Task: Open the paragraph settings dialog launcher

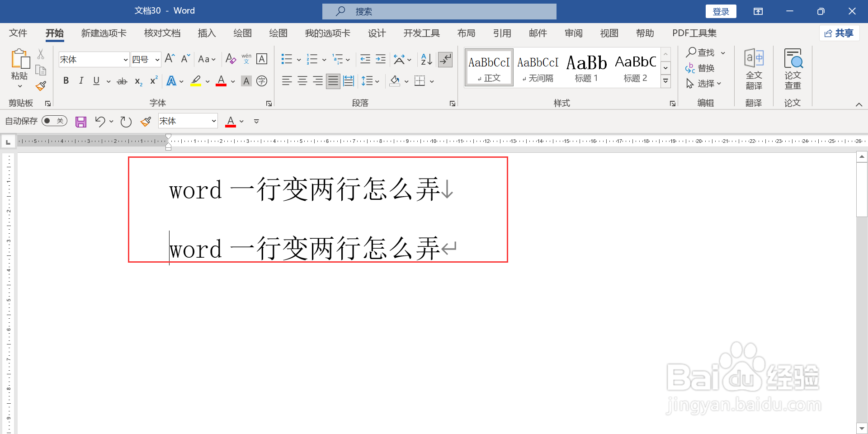Action: coord(453,104)
